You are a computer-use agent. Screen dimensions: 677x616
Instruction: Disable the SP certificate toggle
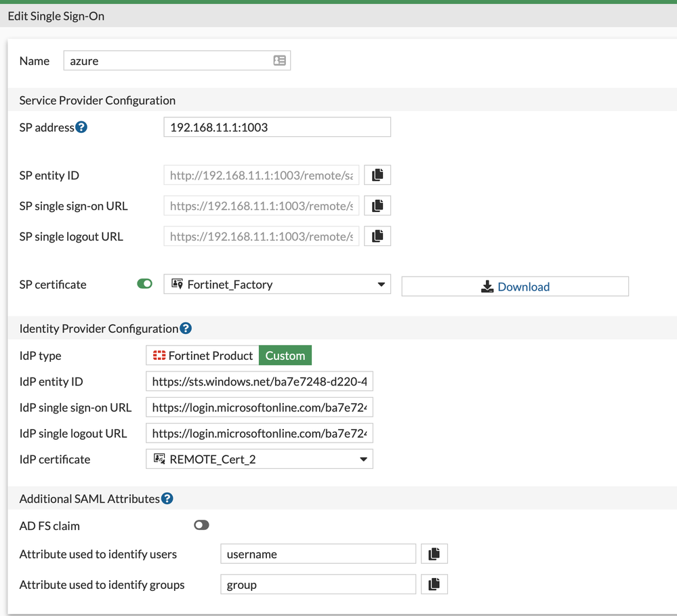point(144,285)
